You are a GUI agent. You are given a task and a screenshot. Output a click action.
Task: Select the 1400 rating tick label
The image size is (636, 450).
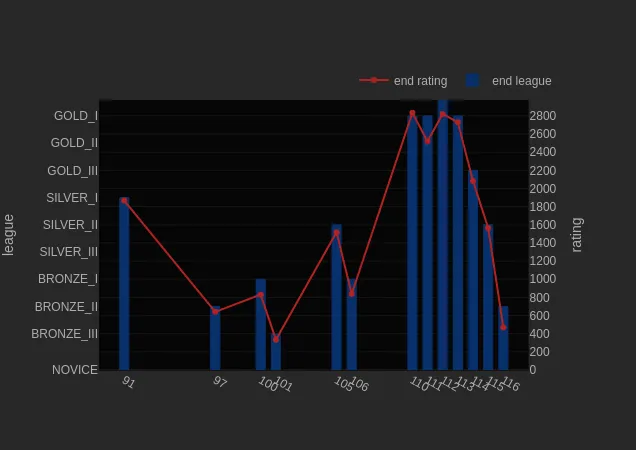[543, 243]
